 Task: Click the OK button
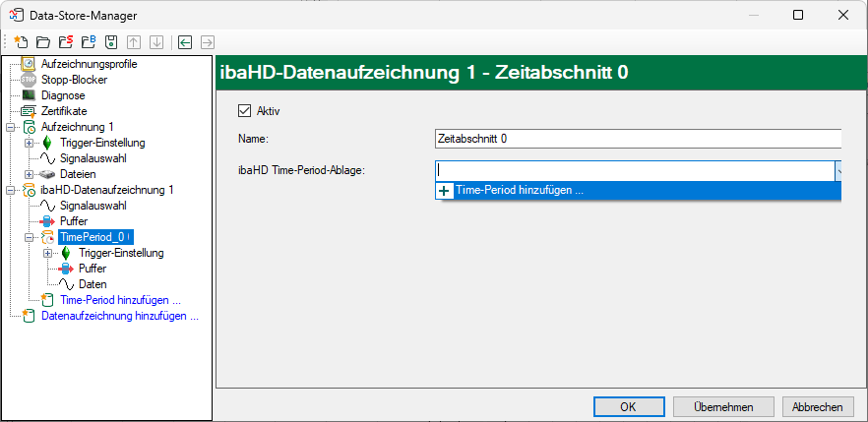tap(628, 406)
